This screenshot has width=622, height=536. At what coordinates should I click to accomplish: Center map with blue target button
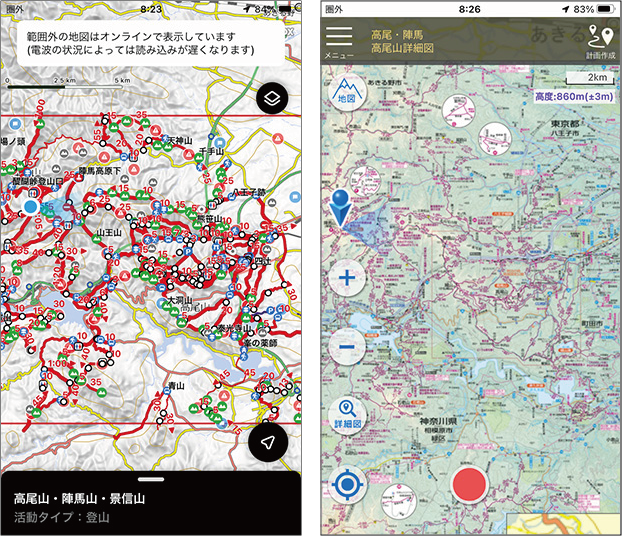[x=347, y=484]
